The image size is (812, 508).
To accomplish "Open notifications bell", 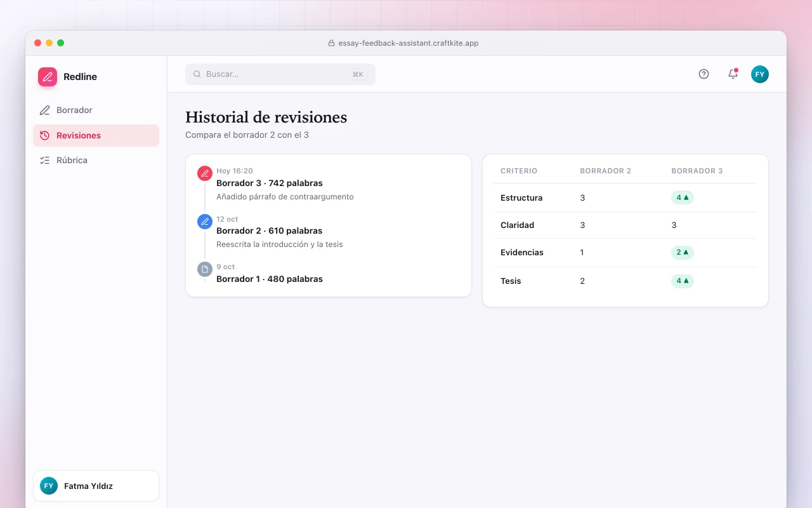I will 733,74.
